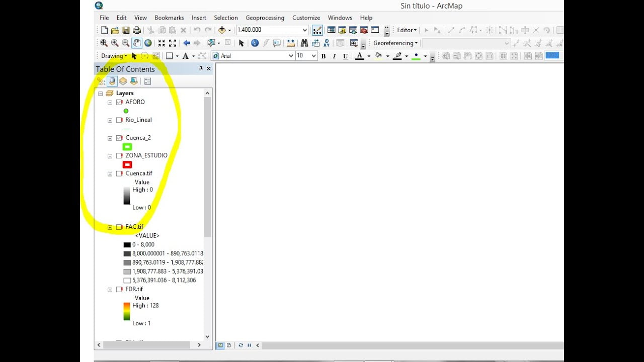Open the Selection menu
This screenshot has width=644, height=362.
[x=226, y=18]
